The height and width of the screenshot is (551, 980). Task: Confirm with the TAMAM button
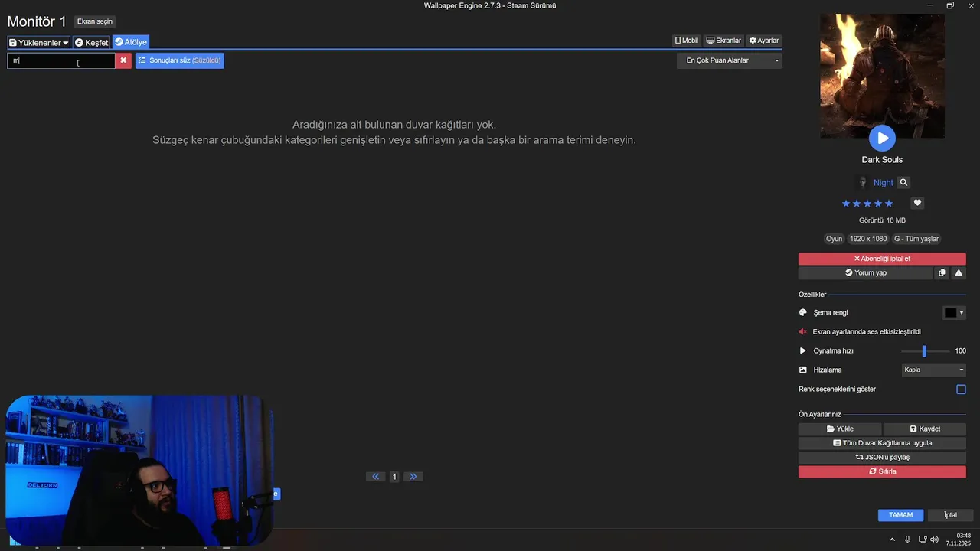(x=900, y=516)
